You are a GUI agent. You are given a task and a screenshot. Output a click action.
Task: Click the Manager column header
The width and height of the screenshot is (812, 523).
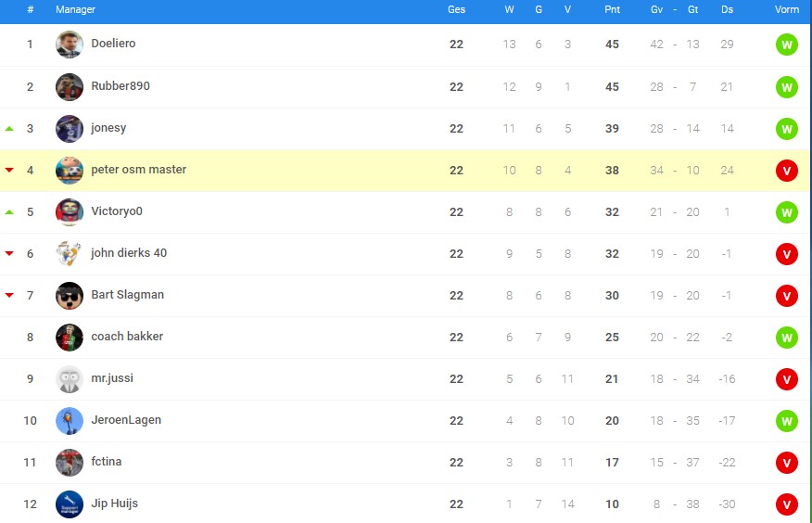tap(76, 9)
